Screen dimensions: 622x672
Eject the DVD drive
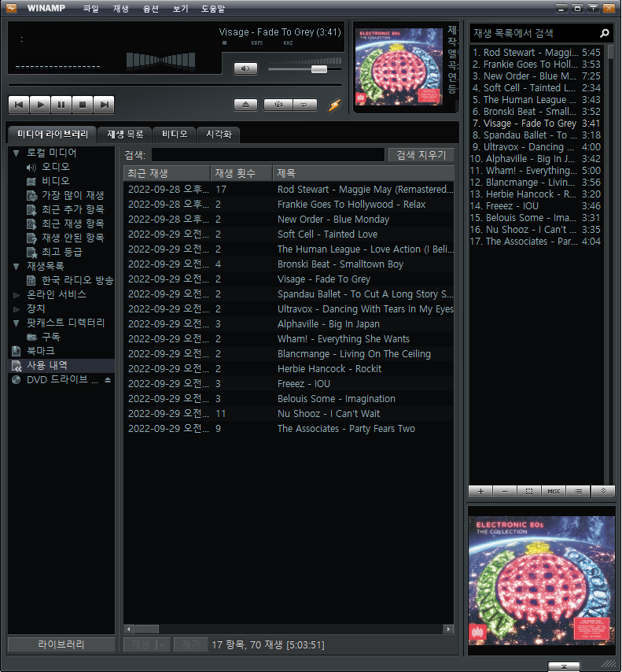coord(108,380)
